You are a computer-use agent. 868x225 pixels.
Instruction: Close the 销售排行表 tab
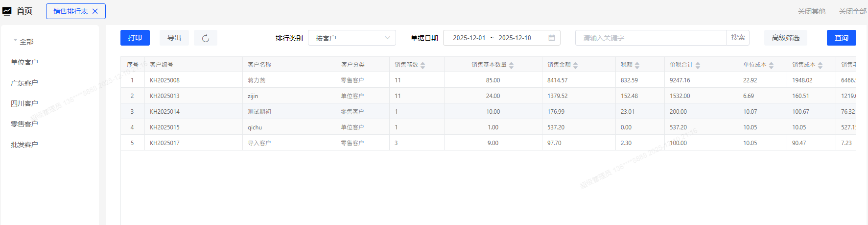click(x=95, y=11)
